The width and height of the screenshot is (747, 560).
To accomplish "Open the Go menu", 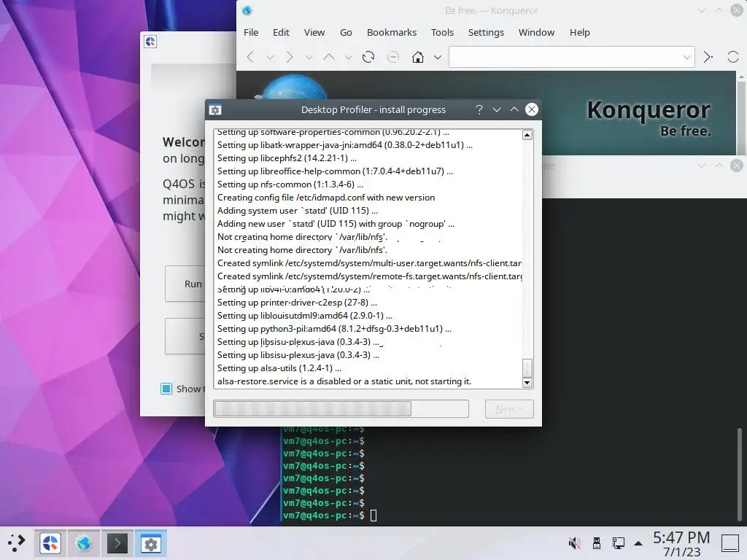I will (346, 32).
